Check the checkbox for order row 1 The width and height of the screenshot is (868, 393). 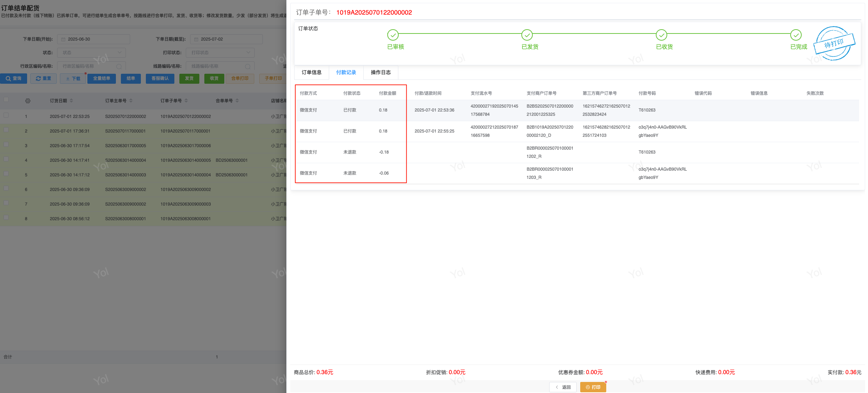point(6,115)
